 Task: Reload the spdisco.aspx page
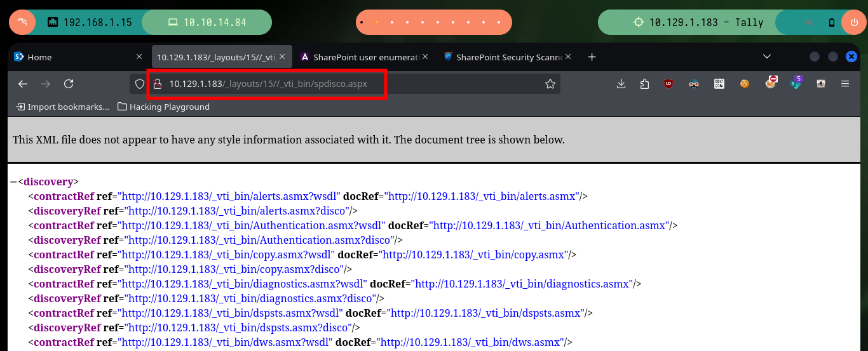69,84
